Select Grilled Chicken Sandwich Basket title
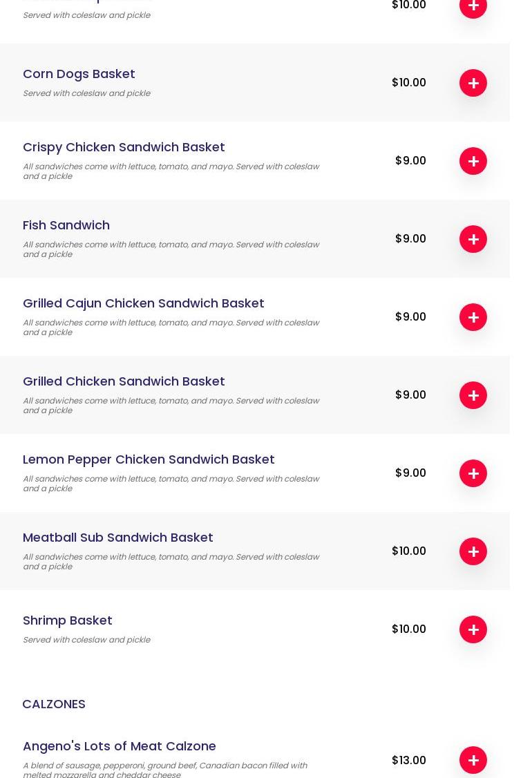 (124, 381)
